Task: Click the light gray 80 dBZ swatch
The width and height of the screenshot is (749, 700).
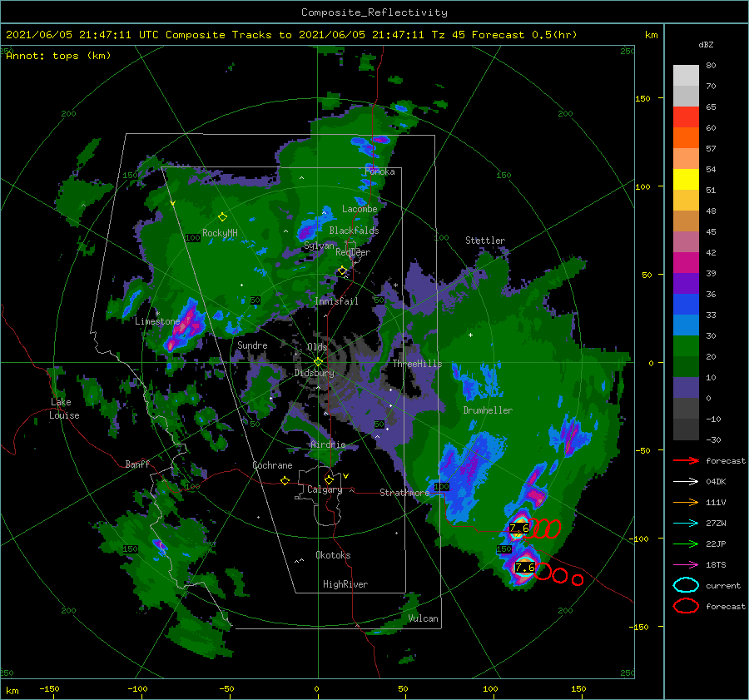Action: (686, 76)
